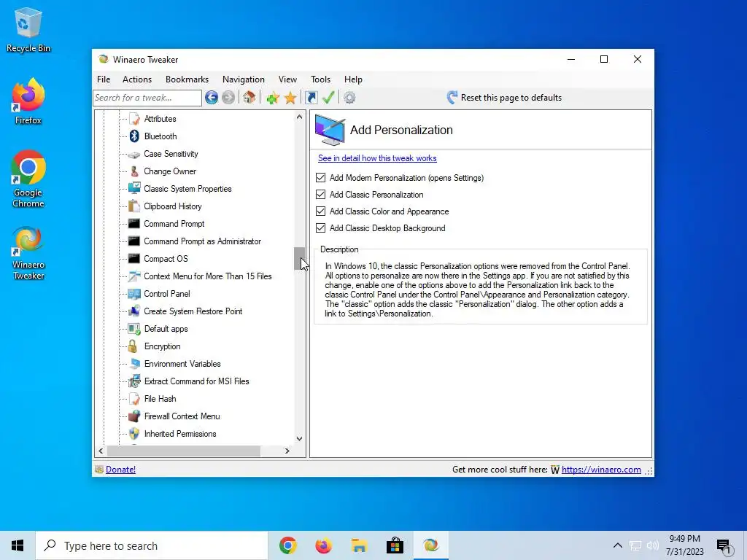Image resolution: width=747 pixels, height=560 pixels.
Task: Open File Explorer from the taskbar
Action: click(x=359, y=545)
